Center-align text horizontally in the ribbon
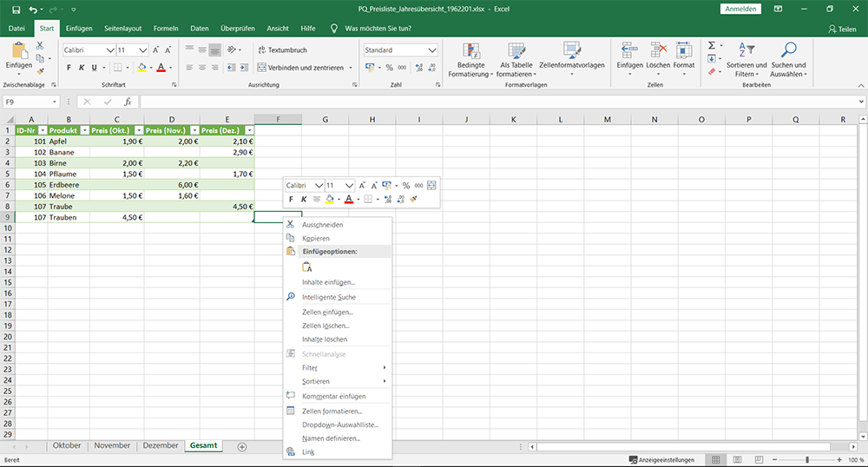Viewport: 868px width, 467px height. click(202, 68)
